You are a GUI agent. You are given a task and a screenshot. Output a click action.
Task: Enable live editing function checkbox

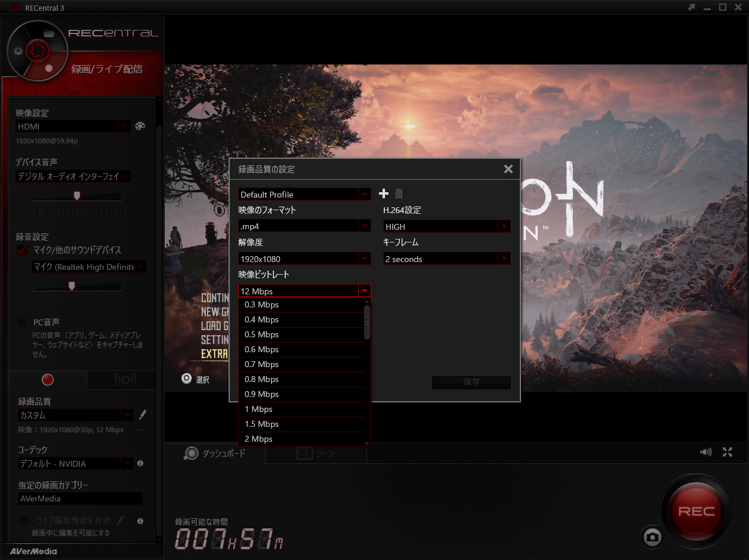coord(24,521)
